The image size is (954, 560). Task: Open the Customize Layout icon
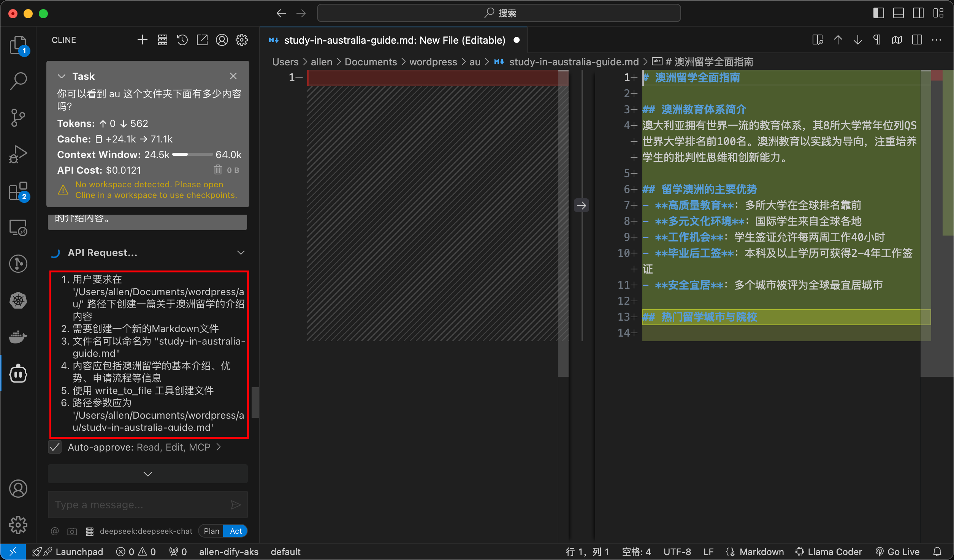[938, 13]
